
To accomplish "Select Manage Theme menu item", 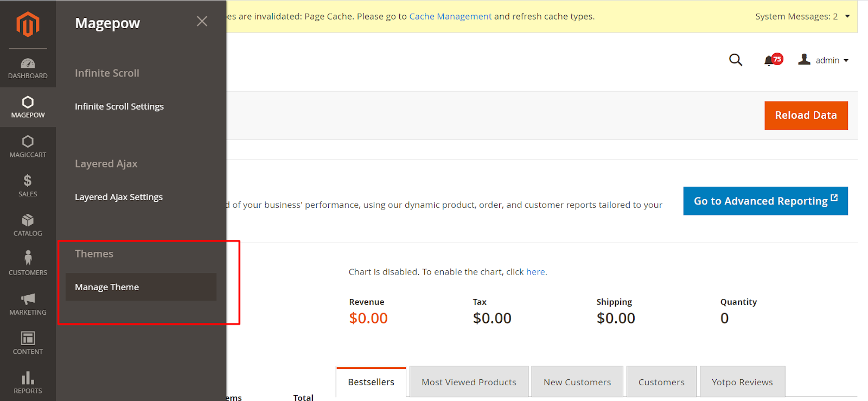I will 107,287.
